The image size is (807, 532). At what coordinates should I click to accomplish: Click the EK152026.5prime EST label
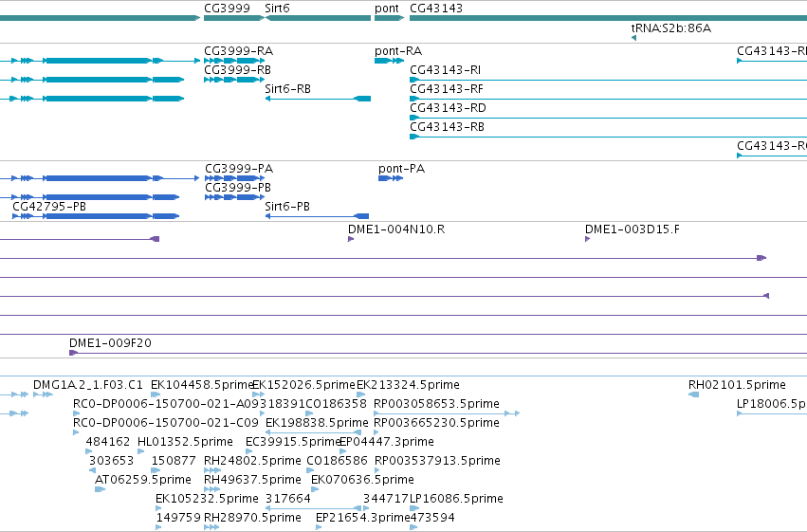(x=304, y=385)
